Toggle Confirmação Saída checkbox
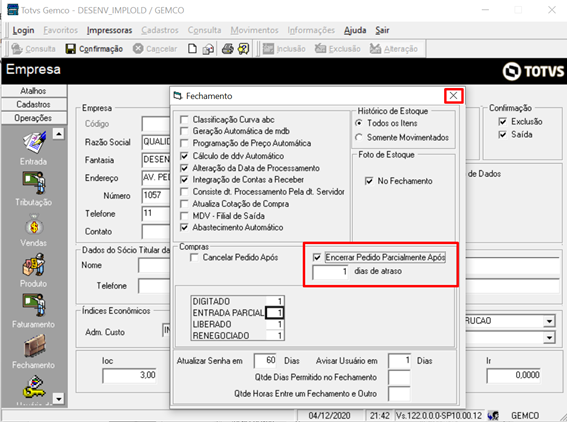Screen dimensions: 567x422 click(503, 135)
